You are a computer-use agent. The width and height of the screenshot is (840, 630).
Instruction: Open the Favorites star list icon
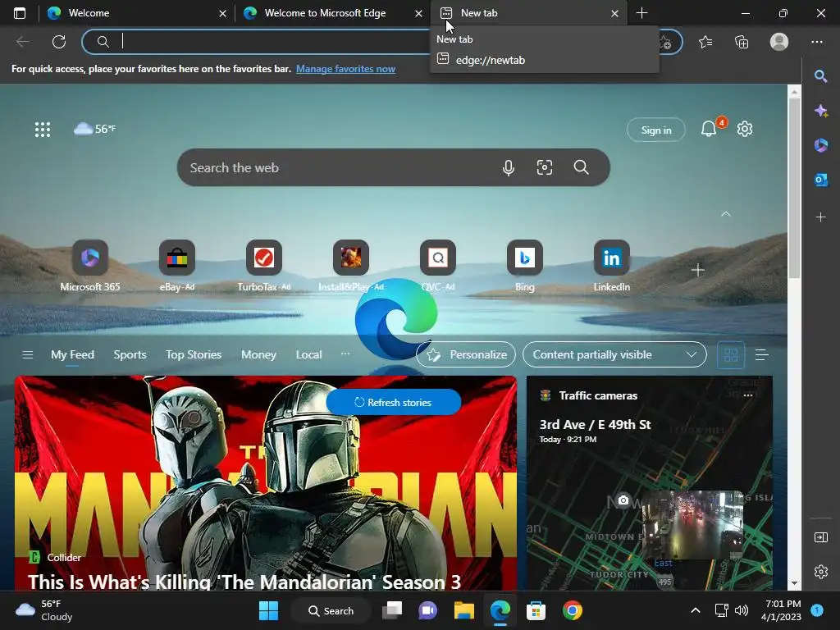[x=705, y=41]
